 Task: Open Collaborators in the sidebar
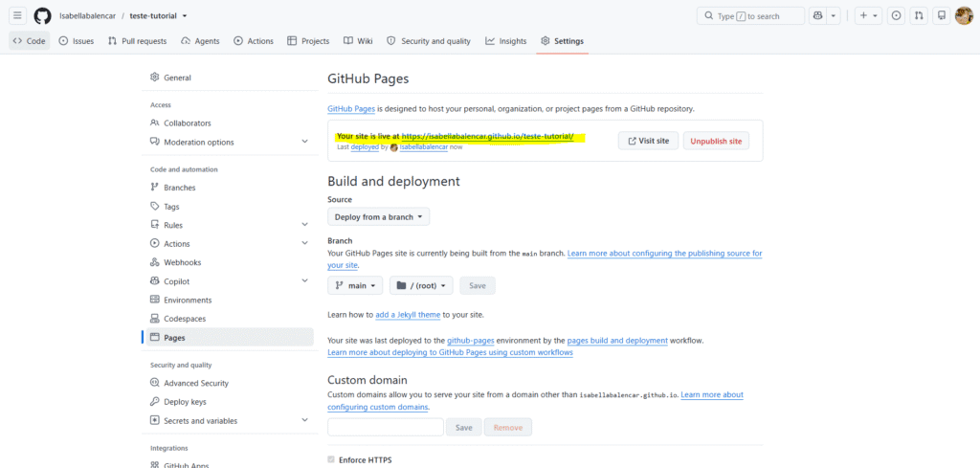click(x=228, y=123)
